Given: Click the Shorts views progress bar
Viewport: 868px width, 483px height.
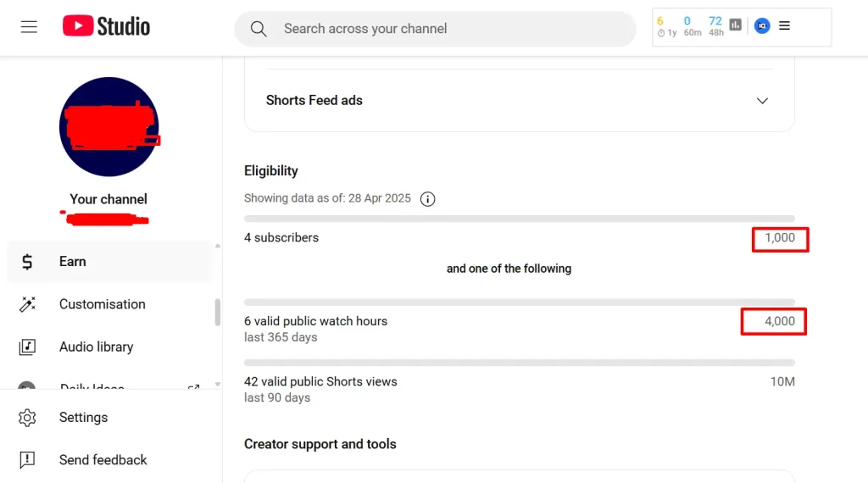Looking at the screenshot, I should pos(520,363).
